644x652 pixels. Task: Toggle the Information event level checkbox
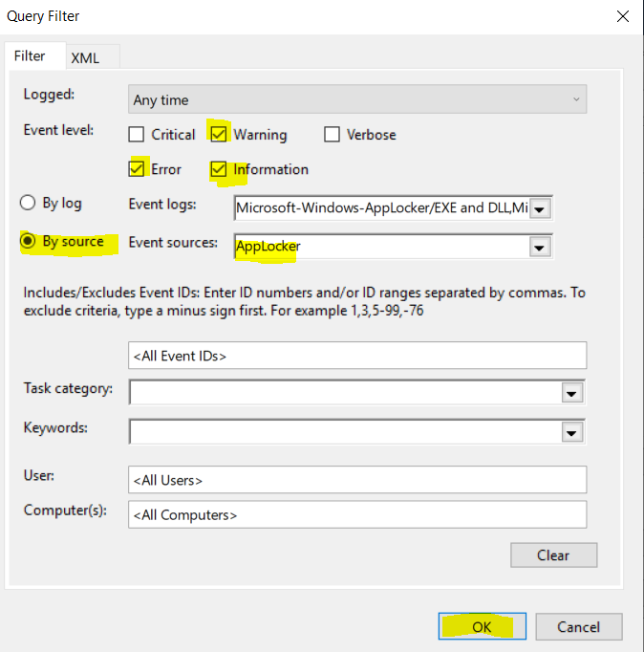[219, 169]
